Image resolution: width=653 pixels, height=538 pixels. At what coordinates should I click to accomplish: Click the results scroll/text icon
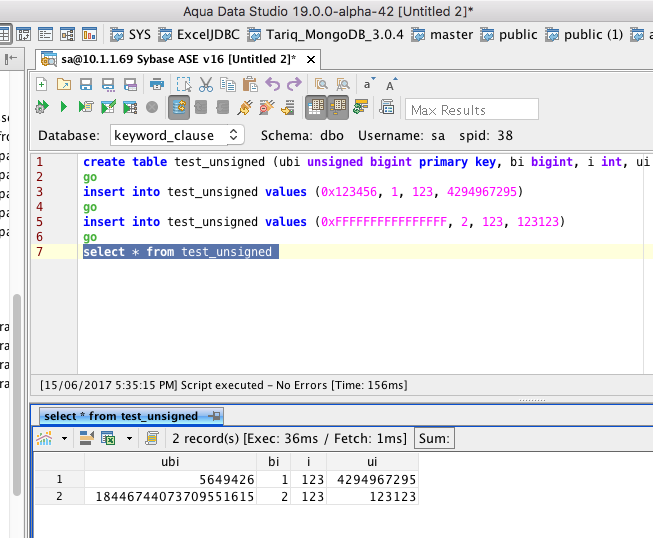[152, 438]
